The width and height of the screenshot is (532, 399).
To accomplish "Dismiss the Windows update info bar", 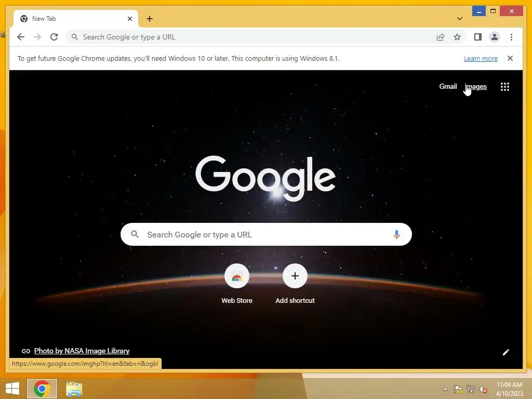I will click(x=510, y=58).
